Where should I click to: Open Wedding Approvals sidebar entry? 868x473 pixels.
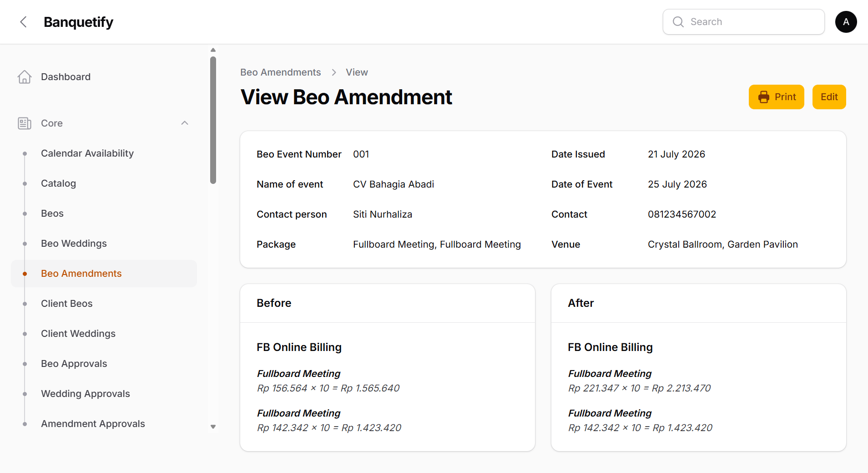point(85,394)
